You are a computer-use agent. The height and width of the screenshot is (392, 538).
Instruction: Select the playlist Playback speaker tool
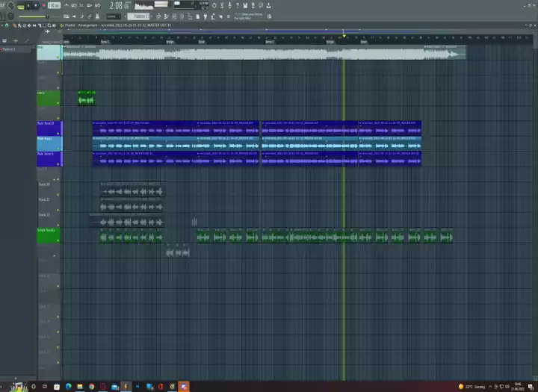click(55, 25)
